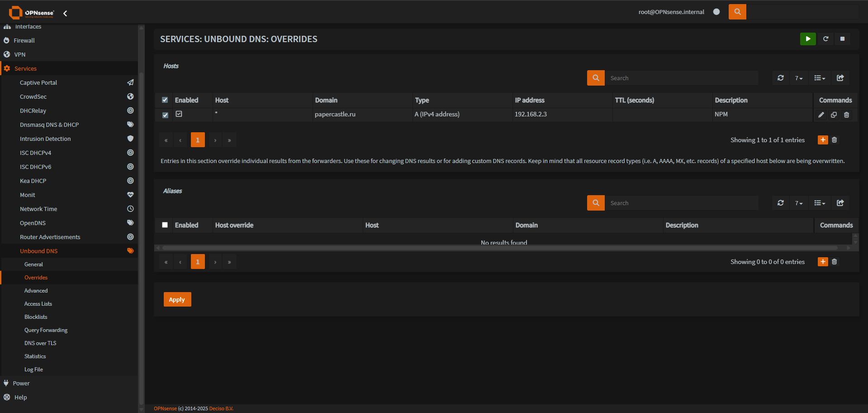
Task: Collapse the sidebar with the arrow icon
Action: 65,14
